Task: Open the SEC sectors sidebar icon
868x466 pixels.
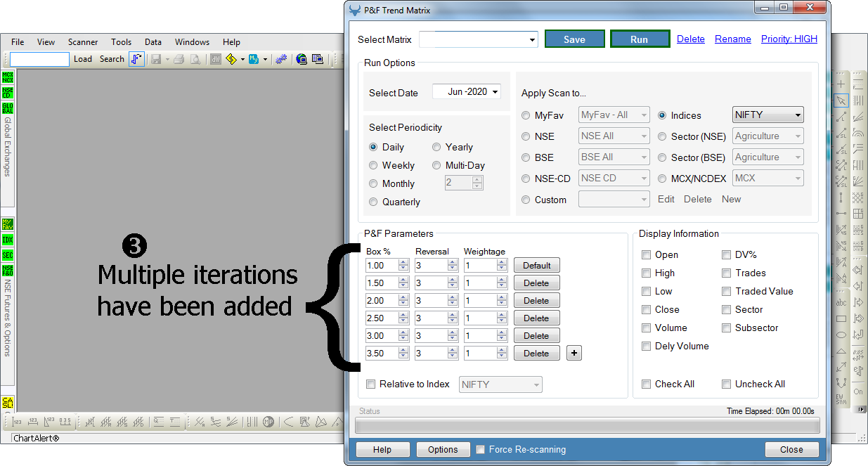Action: [x=8, y=255]
